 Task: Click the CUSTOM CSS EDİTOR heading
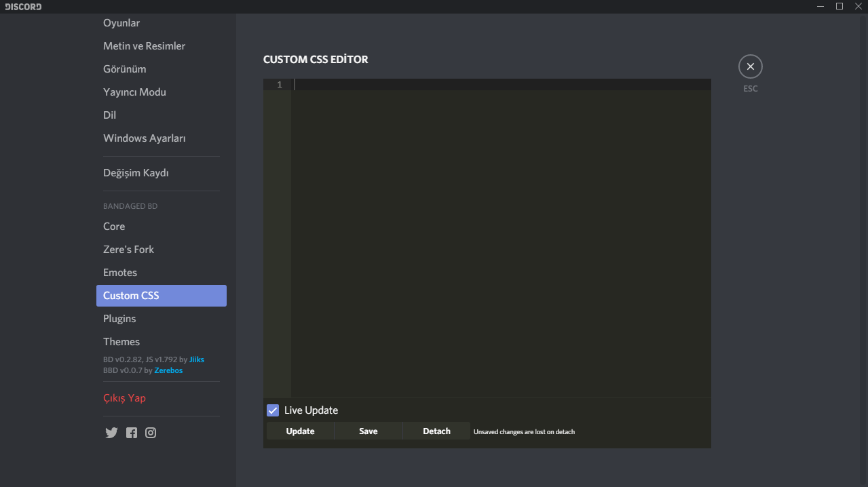(316, 60)
